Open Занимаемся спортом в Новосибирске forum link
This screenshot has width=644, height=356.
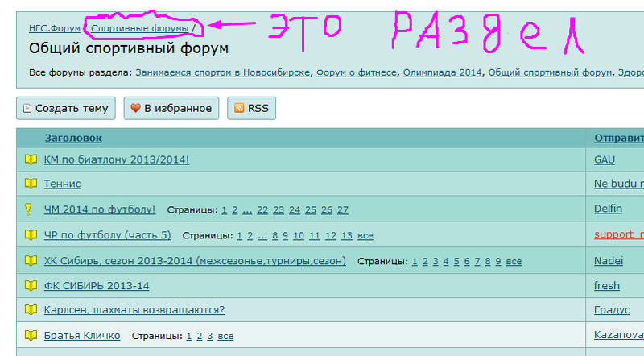coord(223,72)
